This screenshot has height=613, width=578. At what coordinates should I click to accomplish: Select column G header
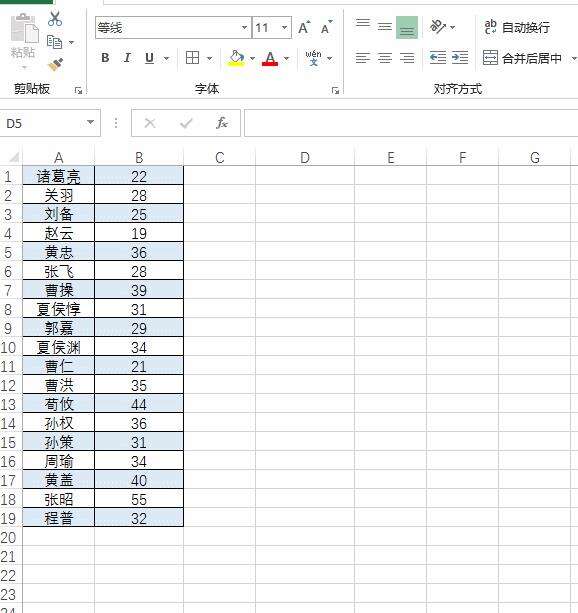(x=535, y=158)
